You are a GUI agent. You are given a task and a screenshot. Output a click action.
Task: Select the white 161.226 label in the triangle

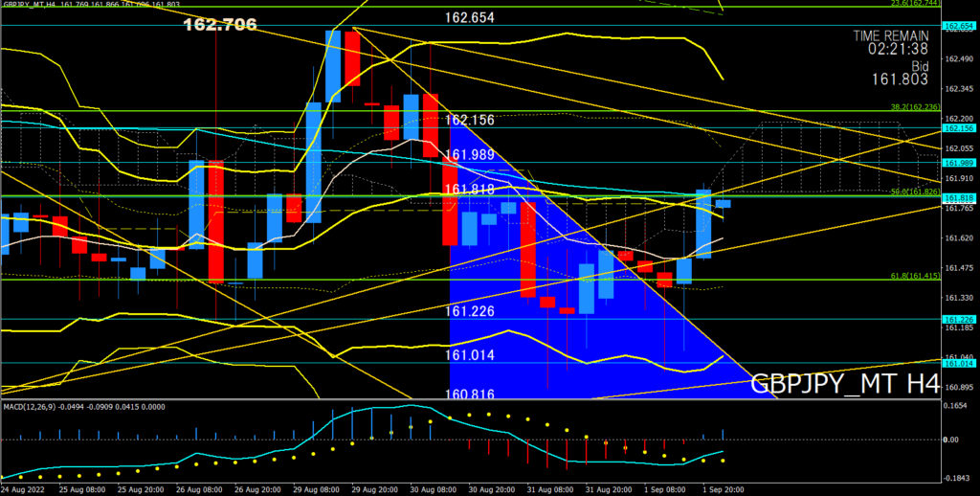click(x=470, y=311)
